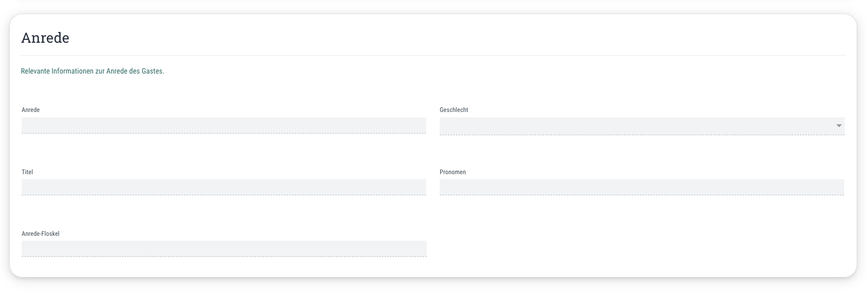Click the word Gastes in the description
This screenshot has height=291, width=868.
[x=153, y=71]
